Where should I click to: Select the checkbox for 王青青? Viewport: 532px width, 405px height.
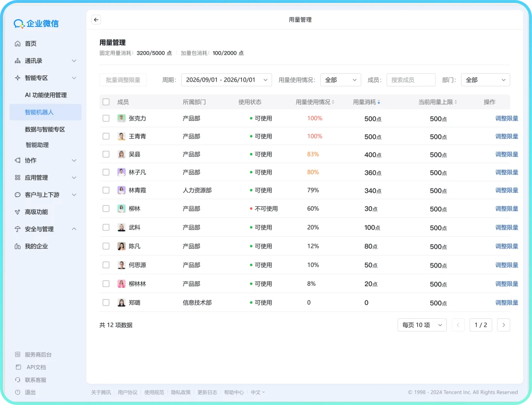106,136
